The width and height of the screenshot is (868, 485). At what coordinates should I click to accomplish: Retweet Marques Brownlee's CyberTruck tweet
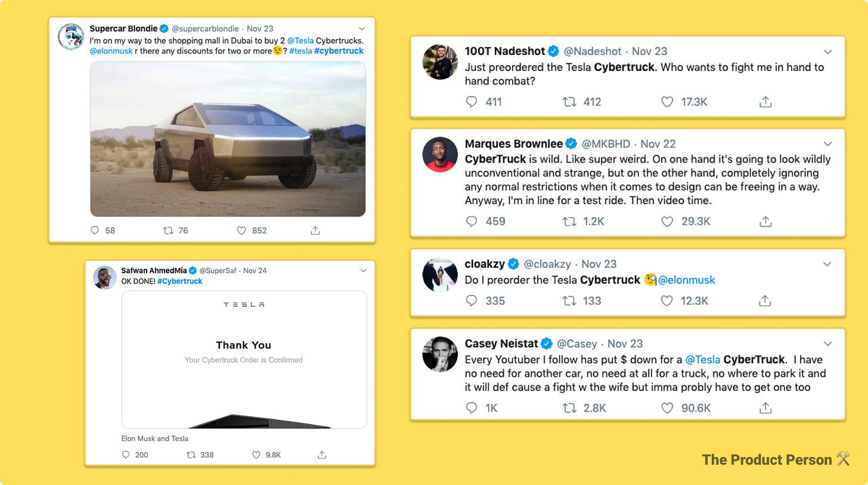tap(569, 221)
